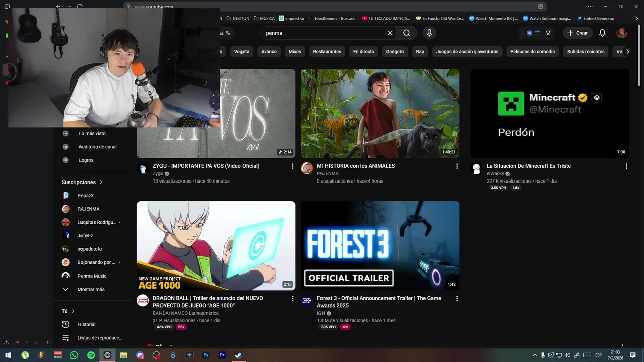Click BANDAI NAMCO channel avatar
Viewport: 644px width, 362px height.
pyautogui.click(x=143, y=301)
